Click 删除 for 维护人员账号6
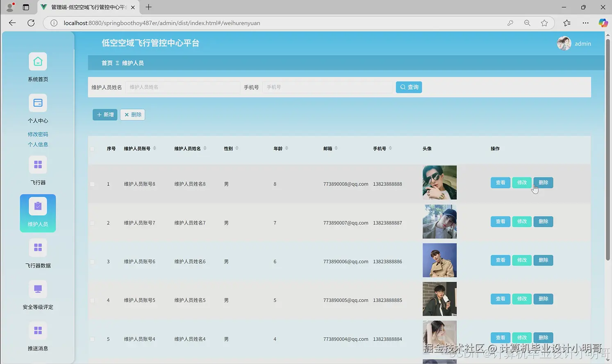This screenshot has height=364, width=612. point(543,260)
